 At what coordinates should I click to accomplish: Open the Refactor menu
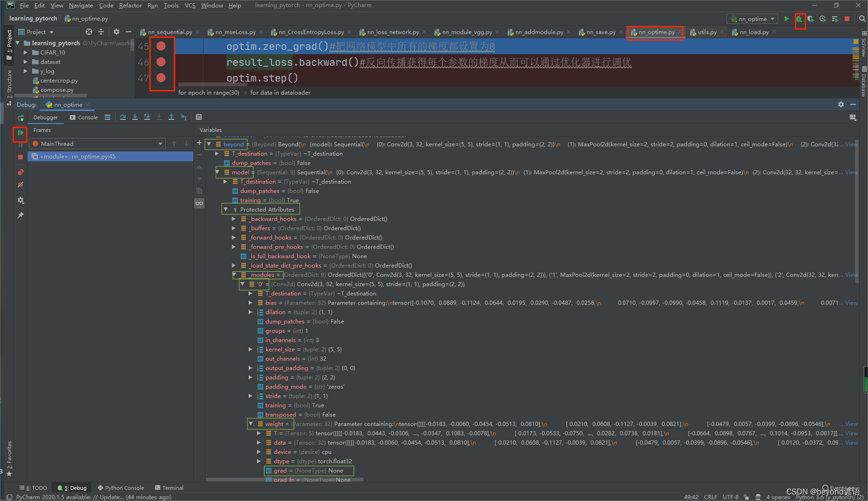pyautogui.click(x=130, y=5)
